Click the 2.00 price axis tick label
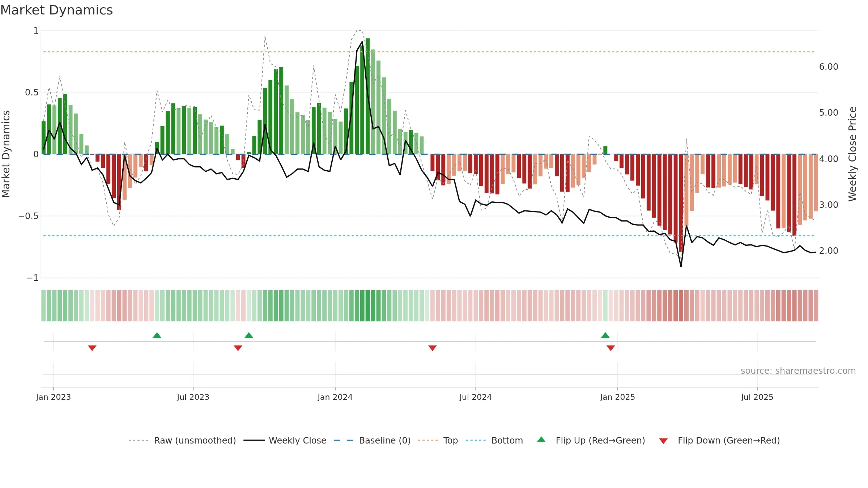Screen dimensions: 868x488 pos(829,251)
